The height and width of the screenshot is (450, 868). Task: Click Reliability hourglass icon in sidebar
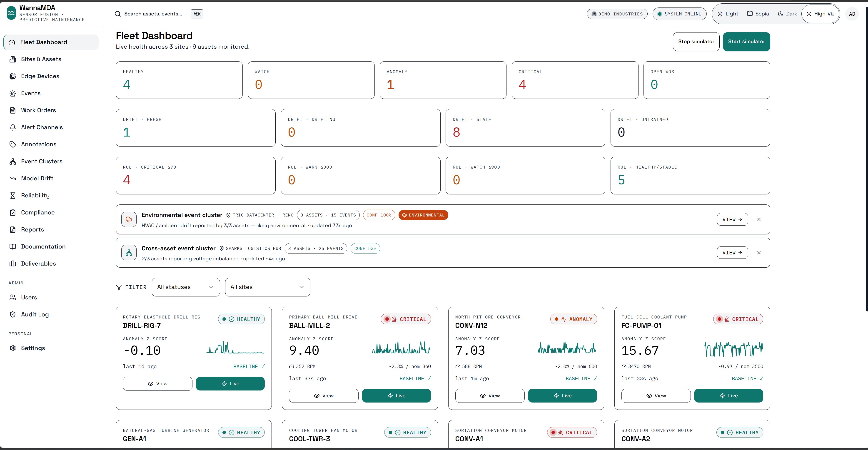coord(13,195)
